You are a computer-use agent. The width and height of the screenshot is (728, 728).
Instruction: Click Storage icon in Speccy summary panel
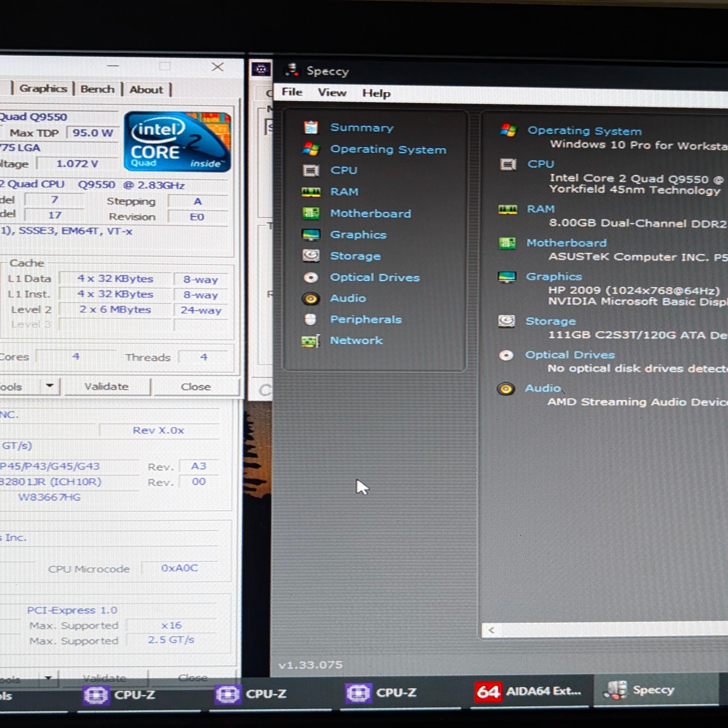507,321
